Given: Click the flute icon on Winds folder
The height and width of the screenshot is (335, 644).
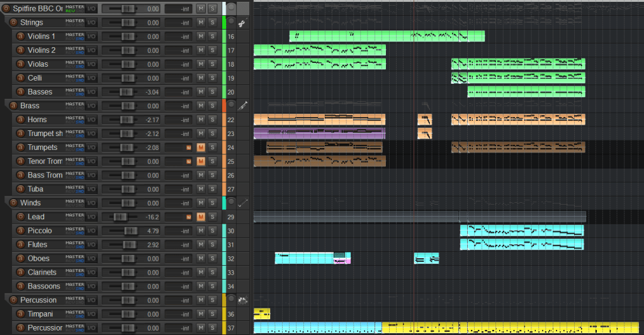Looking at the screenshot, I should click(x=243, y=203).
